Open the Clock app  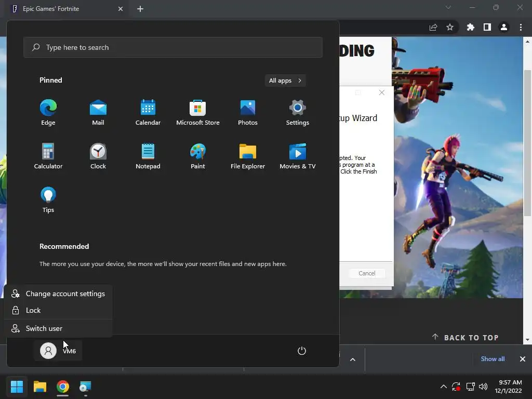coord(98,156)
